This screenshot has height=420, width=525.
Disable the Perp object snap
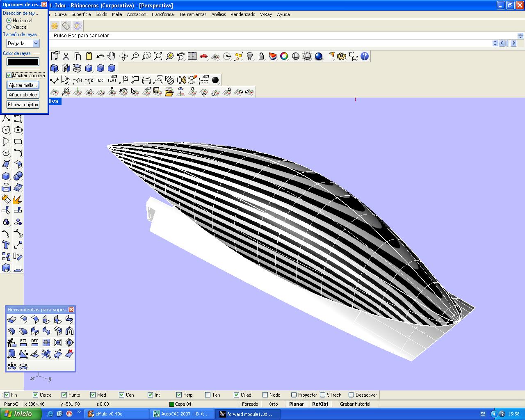point(179,395)
